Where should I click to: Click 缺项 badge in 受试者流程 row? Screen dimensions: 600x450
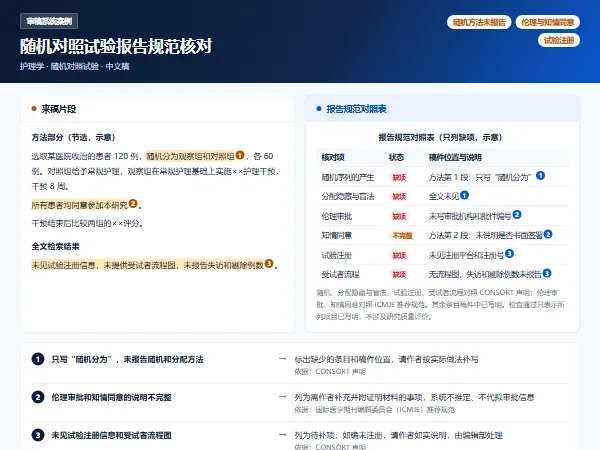[x=399, y=274]
